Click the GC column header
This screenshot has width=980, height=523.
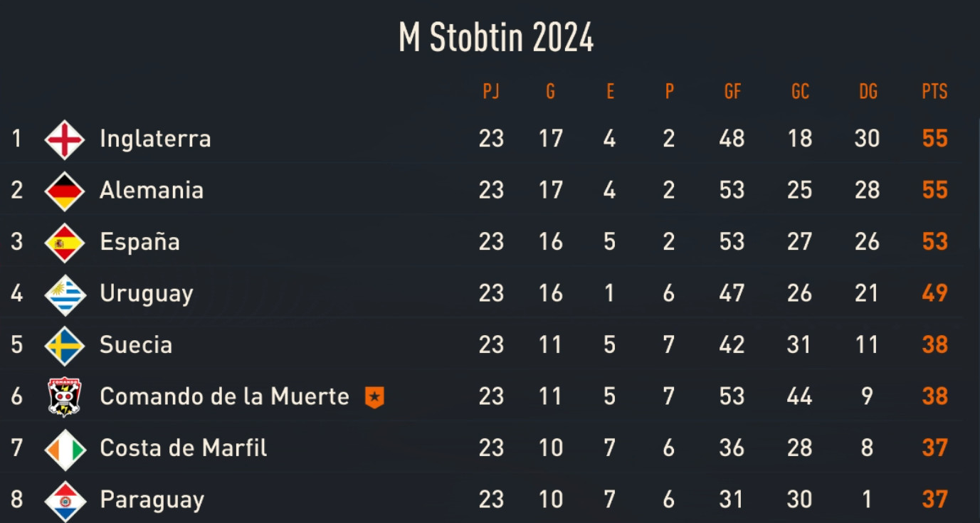pos(800,92)
